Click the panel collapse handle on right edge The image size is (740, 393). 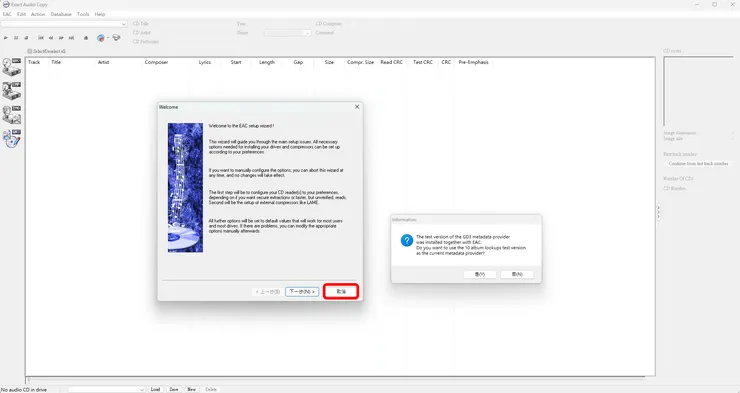(x=658, y=212)
